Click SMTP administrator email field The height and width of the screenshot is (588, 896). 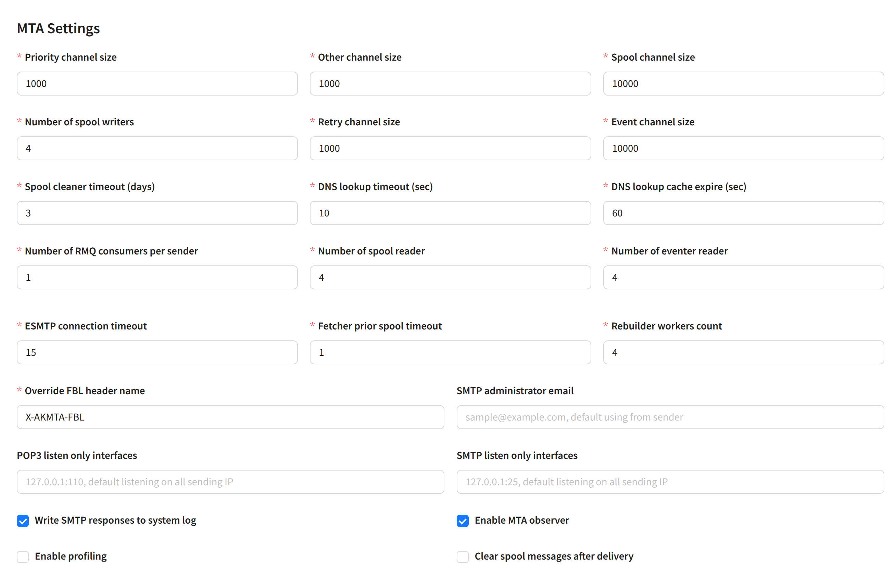pos(670,417)
